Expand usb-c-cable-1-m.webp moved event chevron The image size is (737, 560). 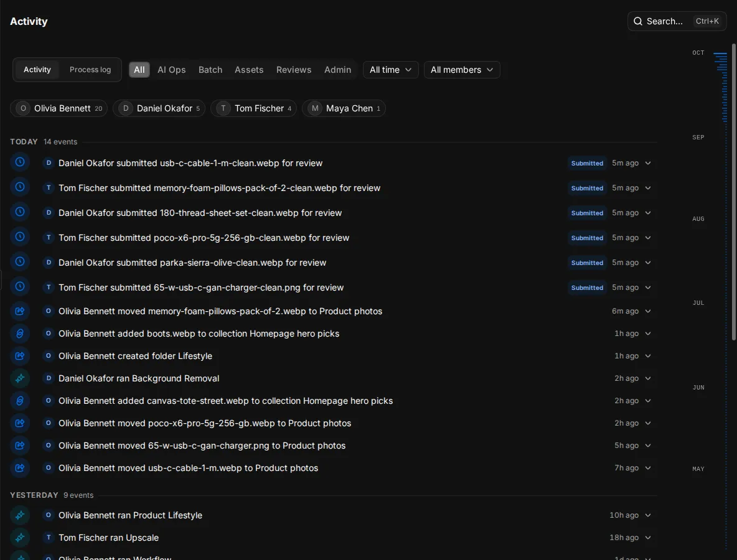[x=648, y=468]
